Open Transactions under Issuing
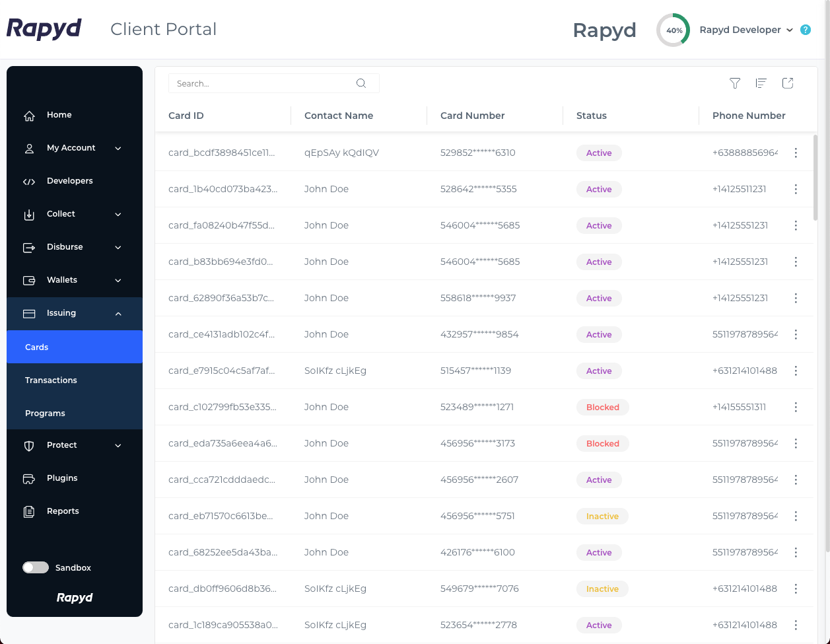830x644 pixels. (x=75, y=380)
